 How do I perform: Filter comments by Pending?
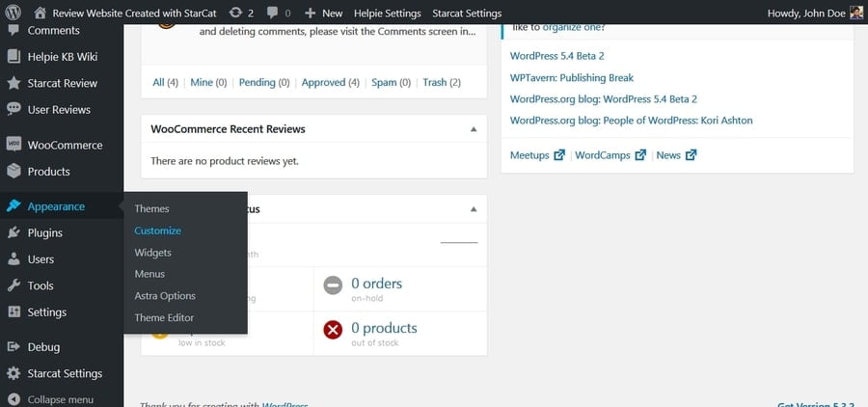tap(264, 83)
